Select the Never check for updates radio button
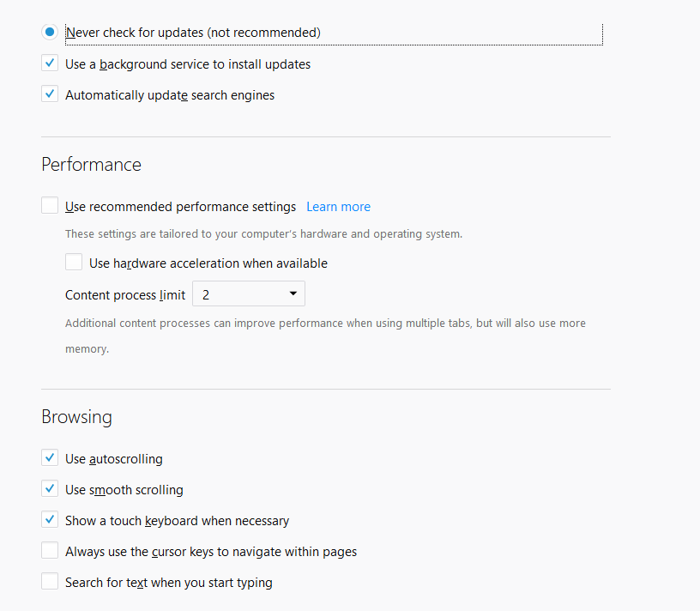 (50, 33)
